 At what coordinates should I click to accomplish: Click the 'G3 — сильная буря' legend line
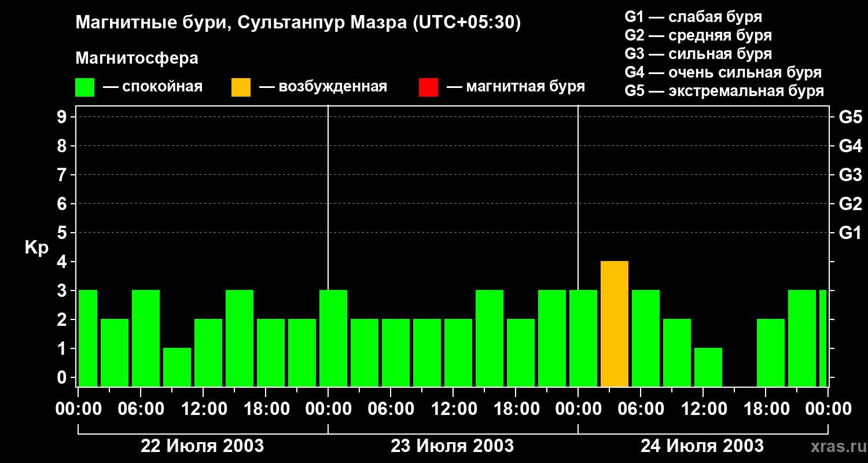[x=698, y=54]
